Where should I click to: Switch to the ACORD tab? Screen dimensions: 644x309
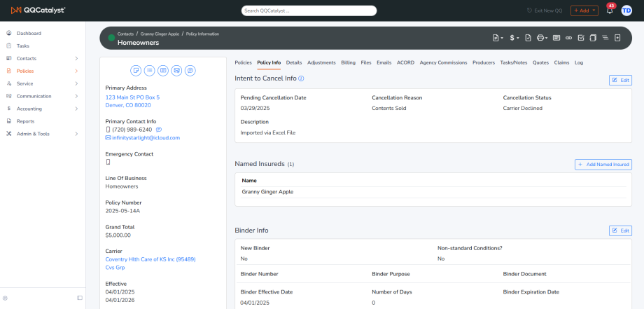[405, 62]
